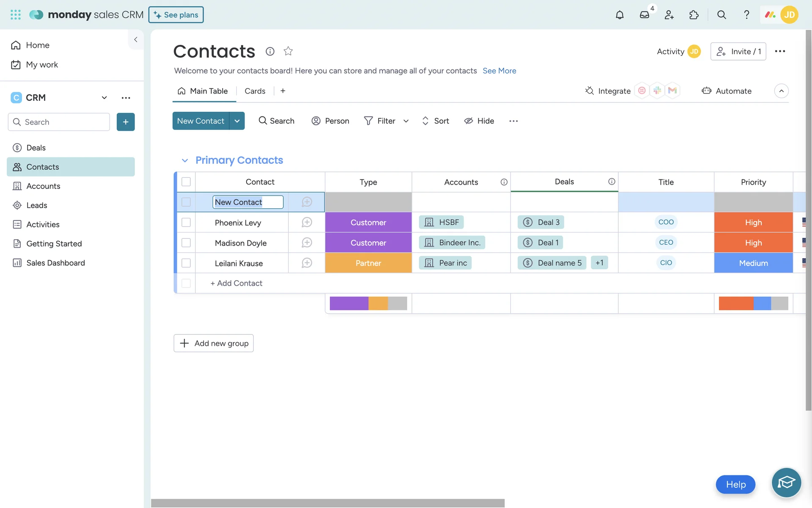Collapse the Primary Contacts group
812x508 pixels.
click(x=185, y=160)
